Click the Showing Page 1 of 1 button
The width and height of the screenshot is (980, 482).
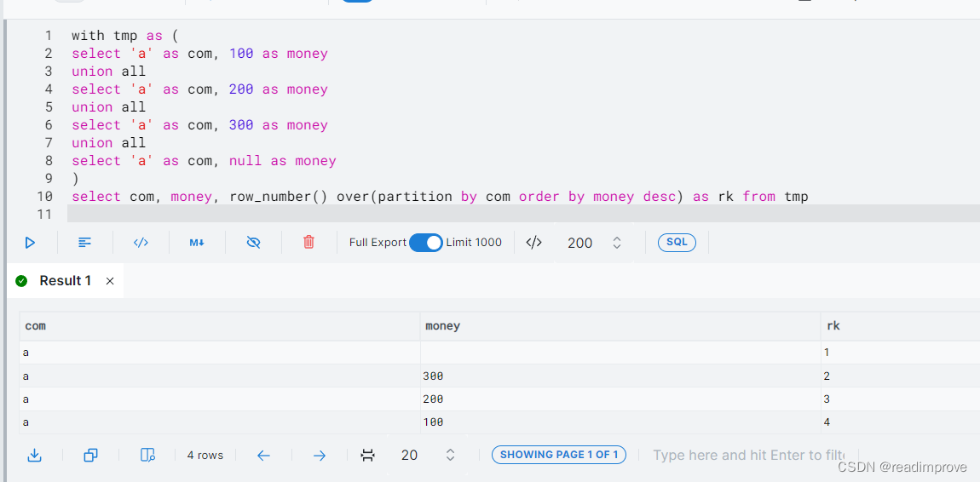point(559,455)
